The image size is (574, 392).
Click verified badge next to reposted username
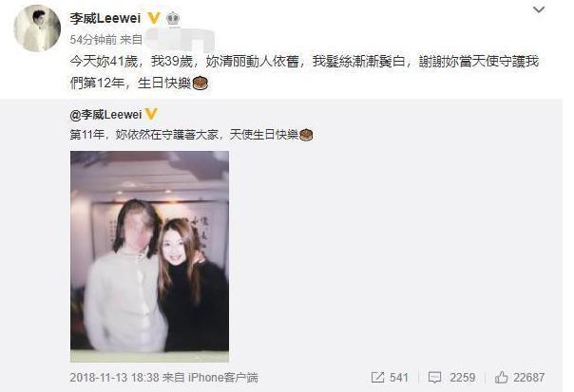tap(151, 115)
